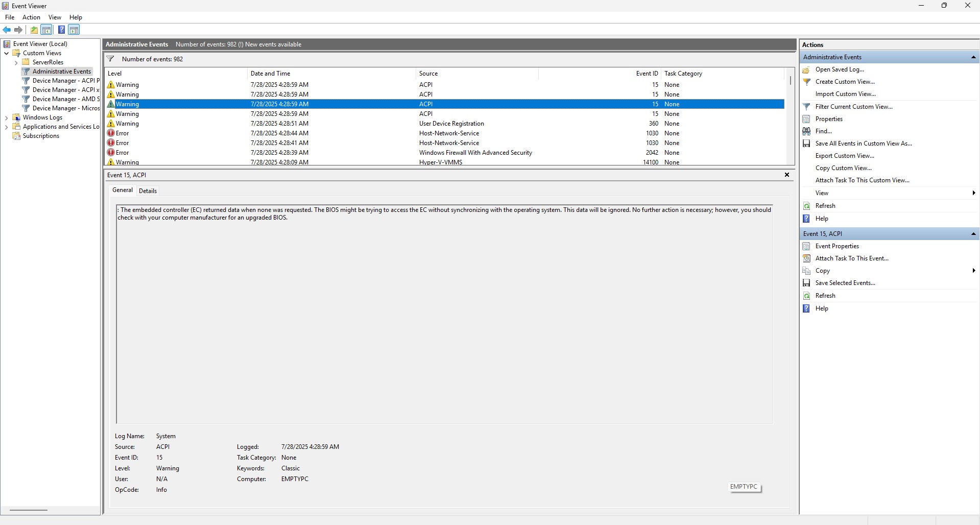Open the View submenu in the Actions pane
Screen dimensions: 980x525
tap(822, 193)
